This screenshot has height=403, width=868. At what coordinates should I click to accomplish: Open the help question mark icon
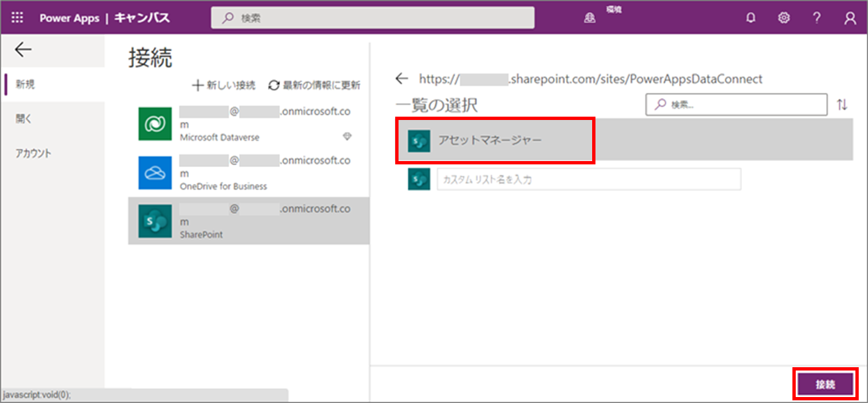pos(817,19)
